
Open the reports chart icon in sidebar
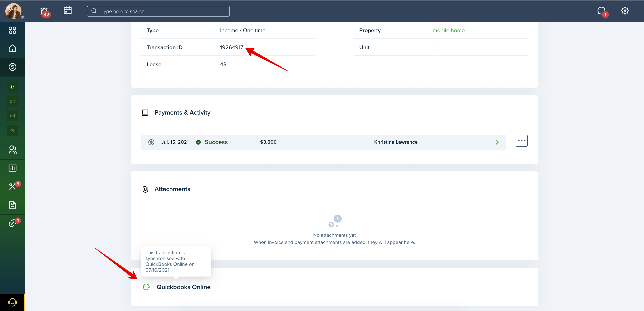[13, 168]
